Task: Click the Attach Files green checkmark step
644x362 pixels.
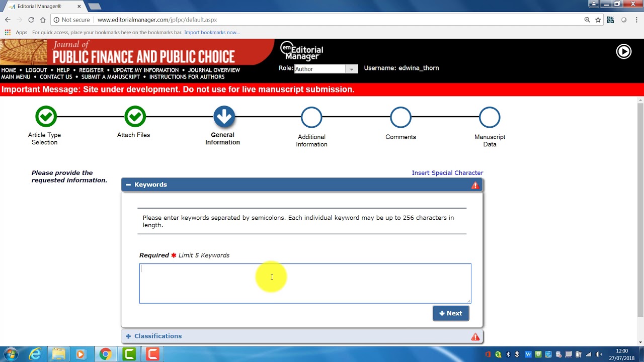Action: [x=135, y=117]
